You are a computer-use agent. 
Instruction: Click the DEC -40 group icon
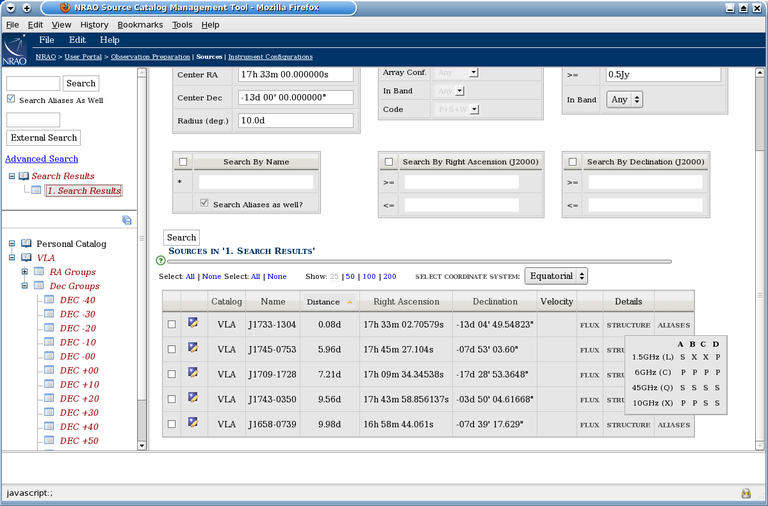[x=49, y=300]
